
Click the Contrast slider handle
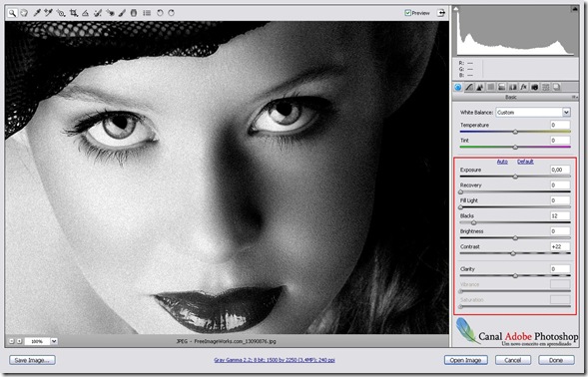[x=513, y=253]
